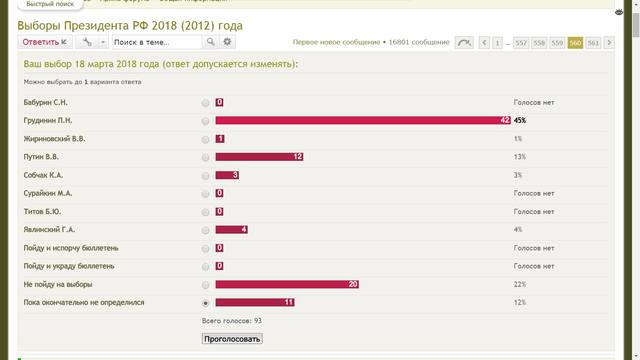
Task: Click the Ответить reply button
Action: [x=45, y=42]
